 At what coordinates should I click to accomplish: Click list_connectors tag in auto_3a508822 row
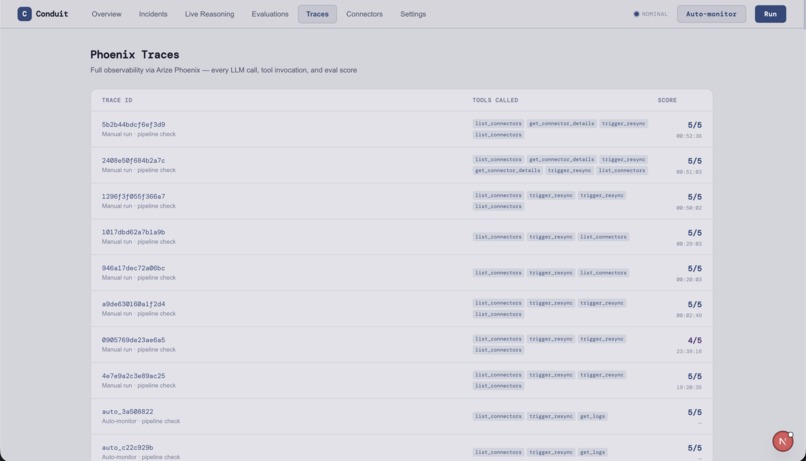(x=498, y=416)
